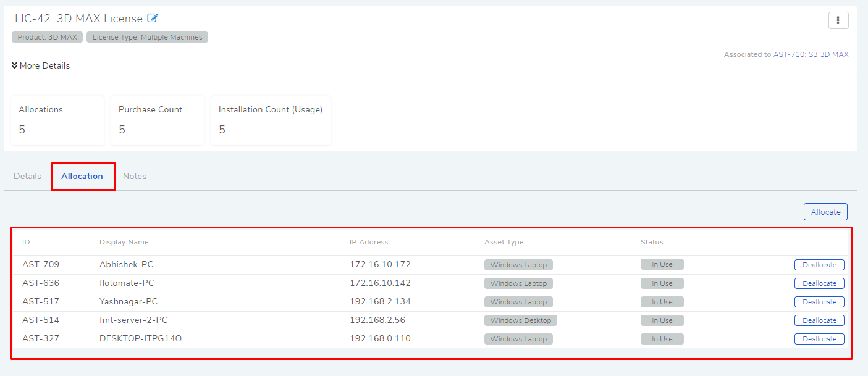The height and width of the screenshot is (376, 868).
Task: Open the three-dot options menu
Action: [838, 20]
